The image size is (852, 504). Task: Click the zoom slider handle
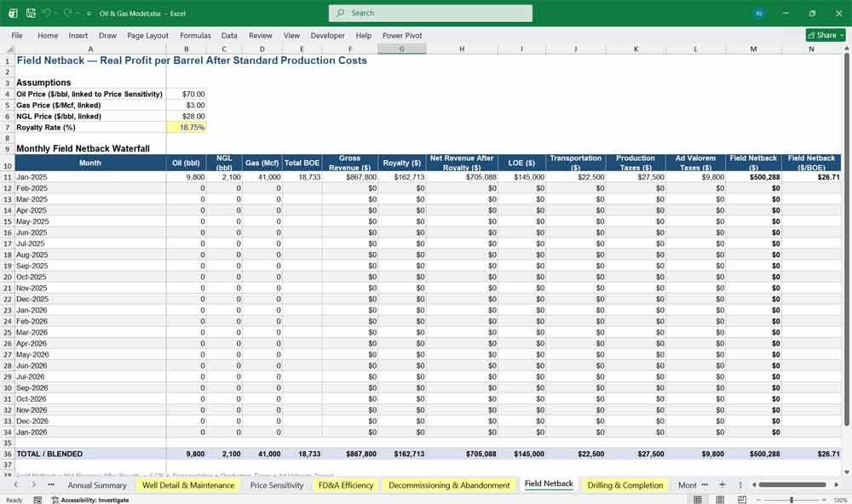pos(792,500)
